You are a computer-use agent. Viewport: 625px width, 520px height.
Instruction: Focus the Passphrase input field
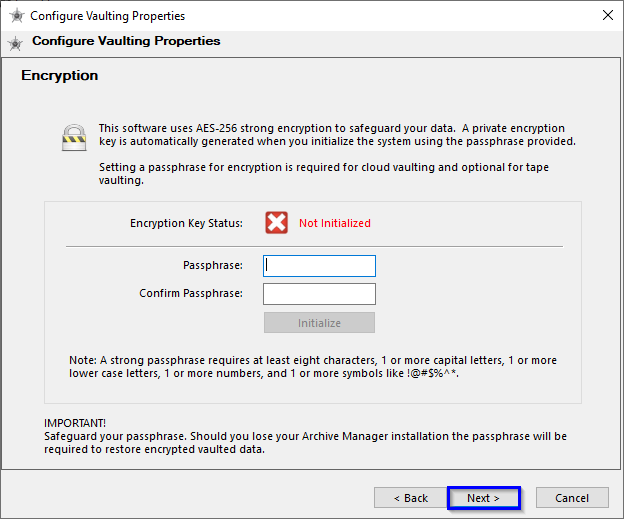pos(319,266)
